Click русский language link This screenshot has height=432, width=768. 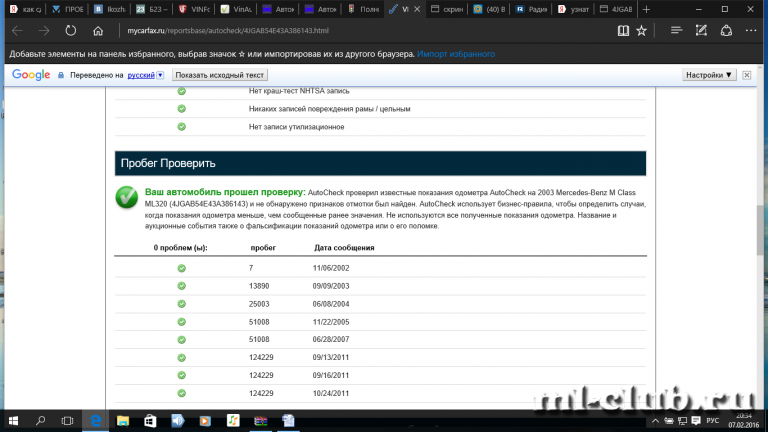(x=141, y=75)
